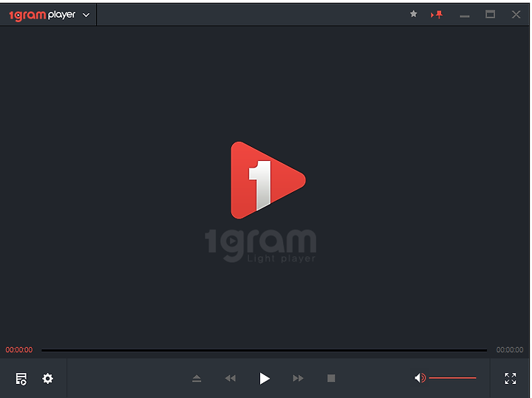Close the 1gram player window
Image resolution: width=532 pixels, height=398 pixels.
[516, 15]
